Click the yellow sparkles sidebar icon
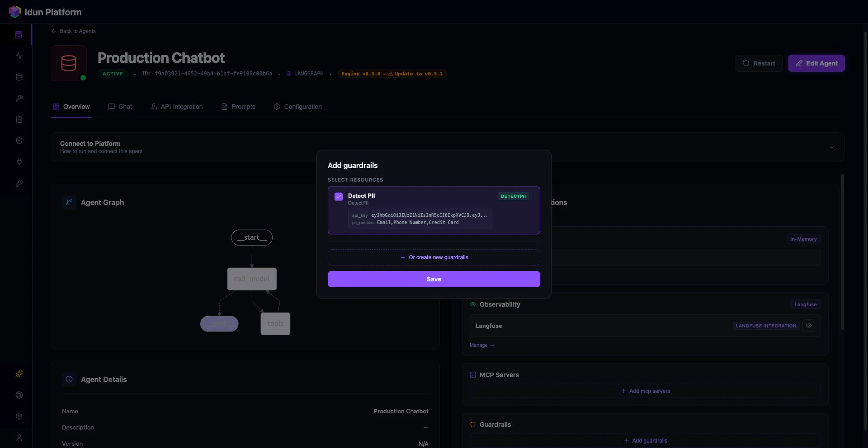Viewport: 868px width, 448px height. coord(19,374)
